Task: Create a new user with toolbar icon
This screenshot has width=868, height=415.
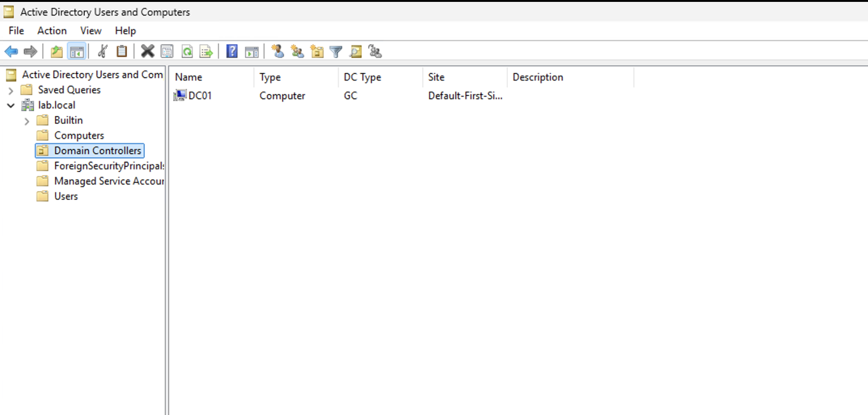Action: 278,51
